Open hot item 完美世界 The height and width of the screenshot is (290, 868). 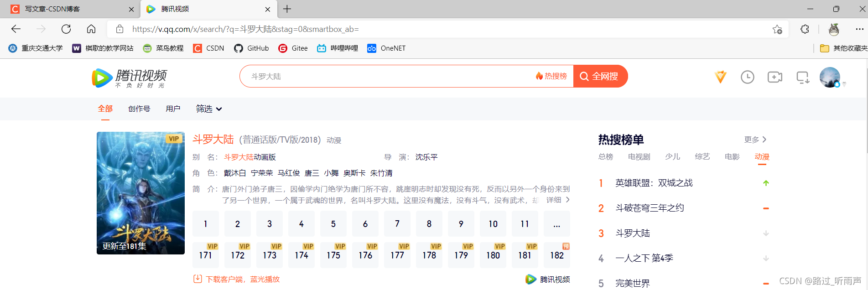coord(633,283)
